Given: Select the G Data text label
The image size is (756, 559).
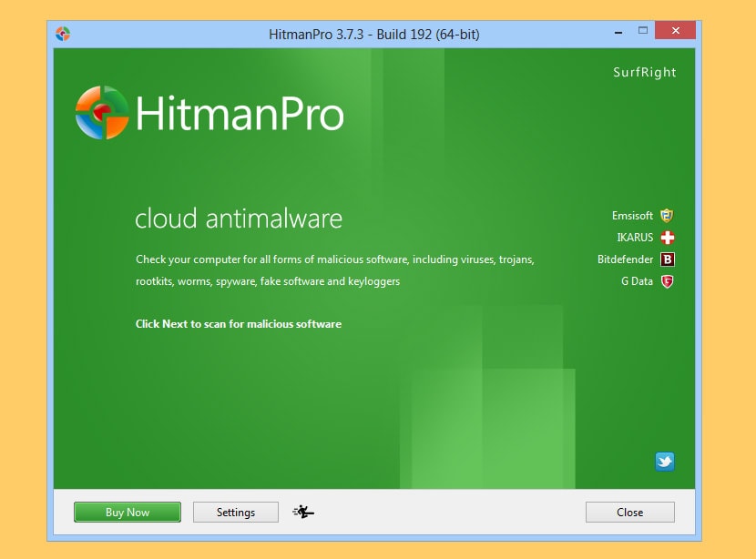Looking at the screenshot, I should click(x=637, y=281).
